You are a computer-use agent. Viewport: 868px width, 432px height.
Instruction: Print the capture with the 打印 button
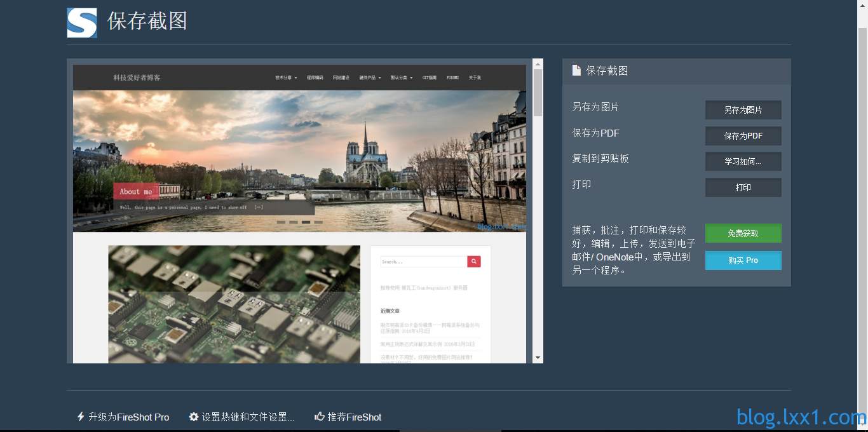point(743,187)
